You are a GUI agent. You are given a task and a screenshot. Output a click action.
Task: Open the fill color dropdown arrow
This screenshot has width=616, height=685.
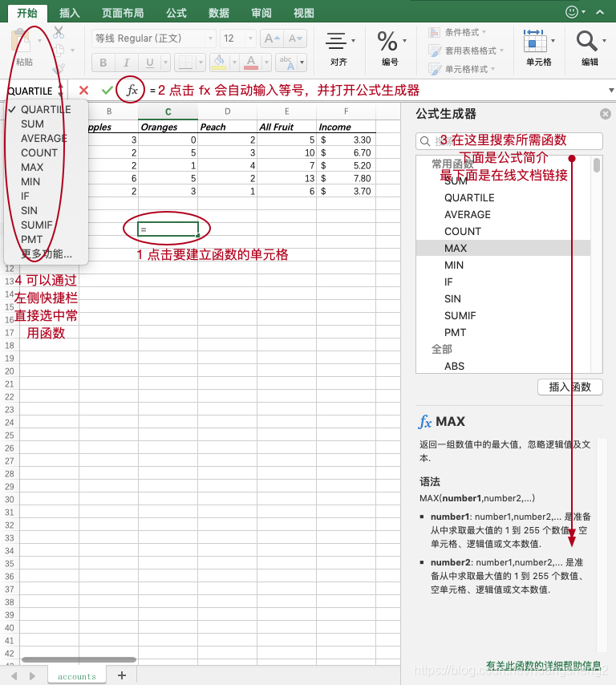click(x=234, y=63)
